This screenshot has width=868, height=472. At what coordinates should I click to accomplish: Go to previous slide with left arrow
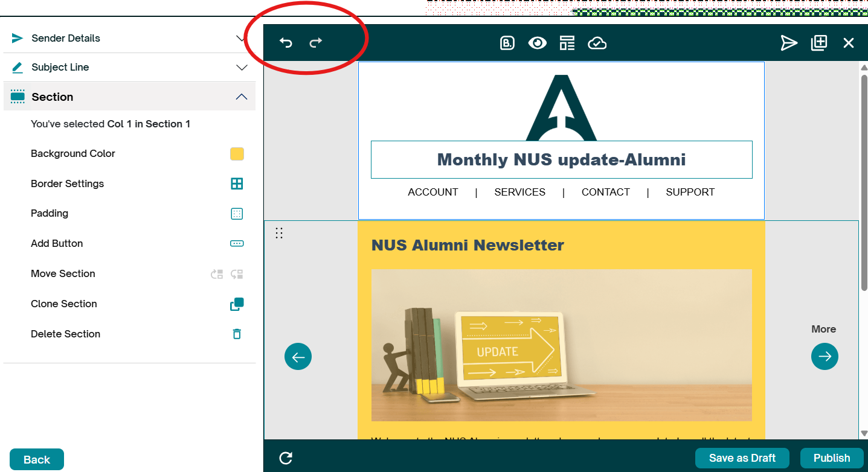(298, 357)
